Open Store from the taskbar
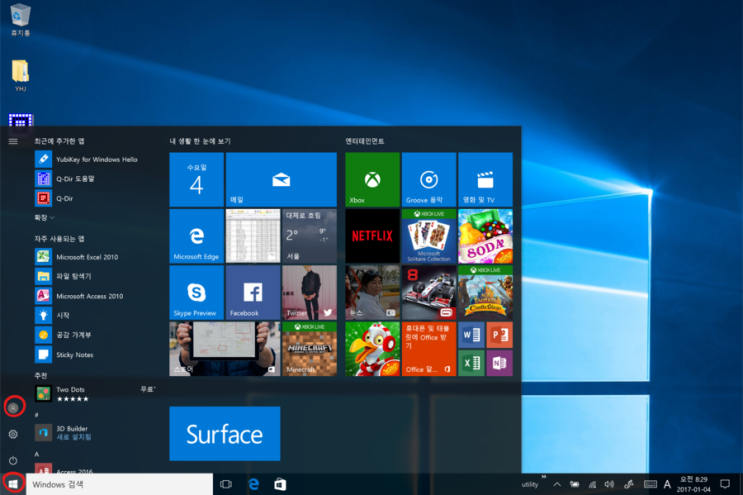This screenshot has width=743, height=495. click(x=281, y=484)
